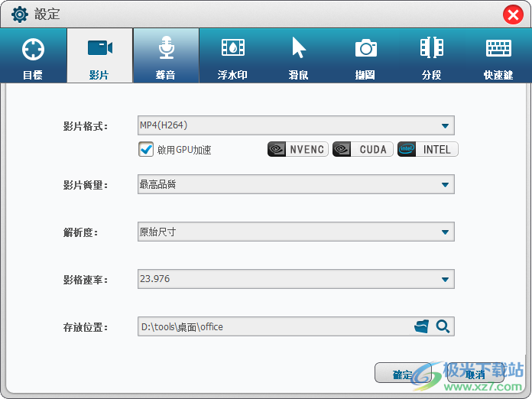Toggle the 啟用GPU加速 checkbox

point(146,149)
